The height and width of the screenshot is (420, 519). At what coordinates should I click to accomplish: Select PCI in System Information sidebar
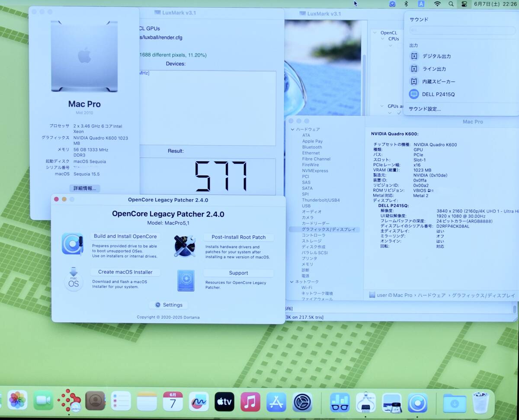305,176
